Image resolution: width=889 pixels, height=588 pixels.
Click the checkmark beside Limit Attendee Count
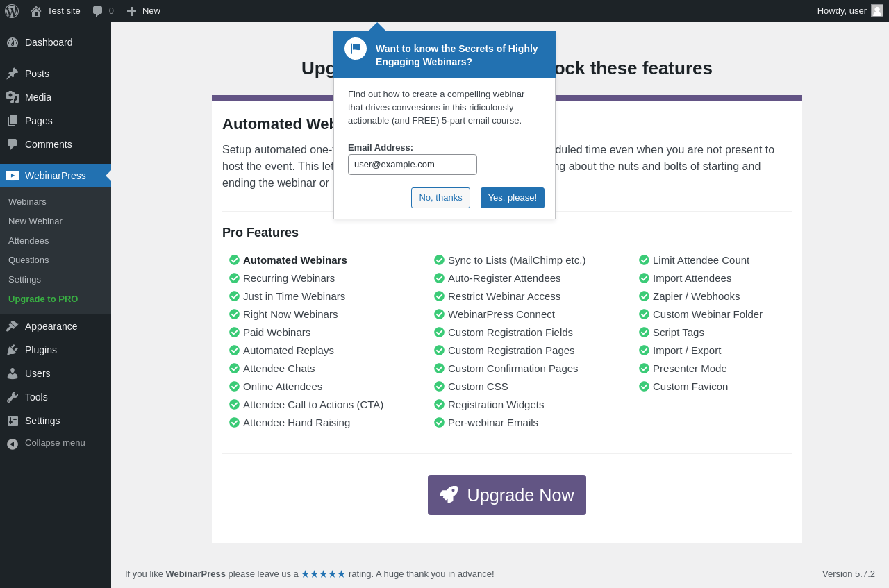[x=644, y=260]
